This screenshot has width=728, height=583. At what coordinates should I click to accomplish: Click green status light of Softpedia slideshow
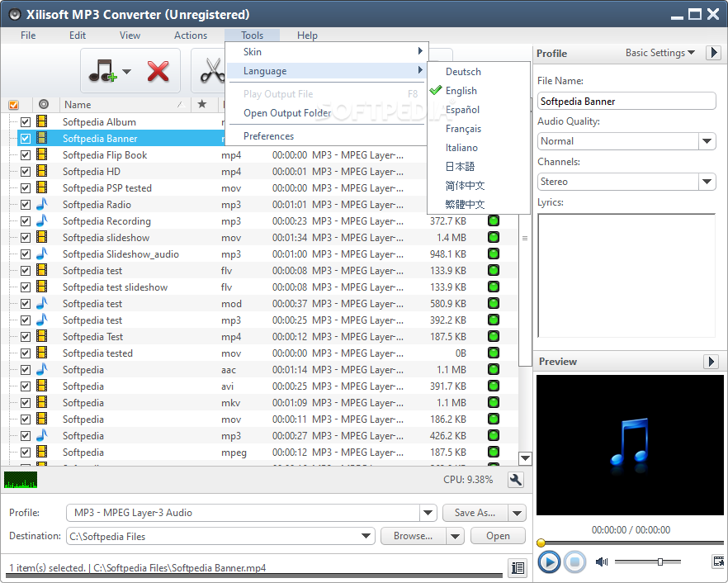pyautogui.click(x=494, y=237)
